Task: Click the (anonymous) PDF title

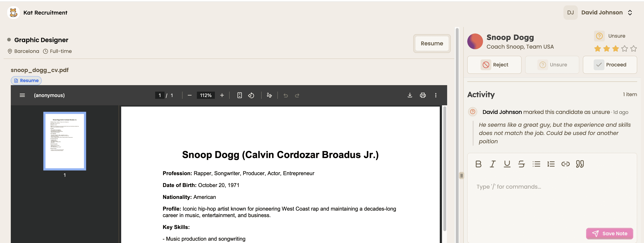Action: (x=49, y=95)
